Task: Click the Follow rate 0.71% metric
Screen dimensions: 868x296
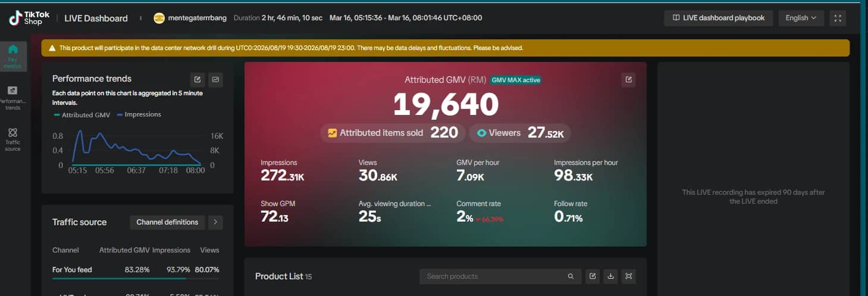Action: point(571,211)
